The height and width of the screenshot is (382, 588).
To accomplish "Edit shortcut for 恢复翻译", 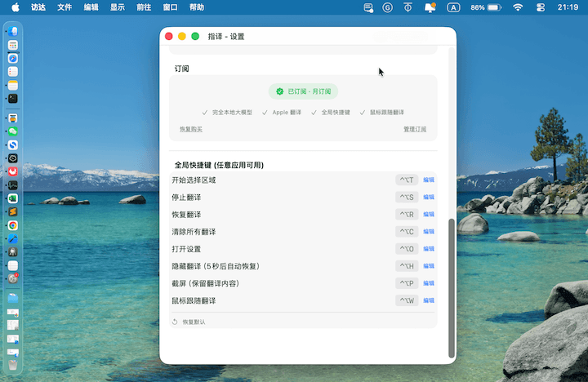I will coord(429,215).
